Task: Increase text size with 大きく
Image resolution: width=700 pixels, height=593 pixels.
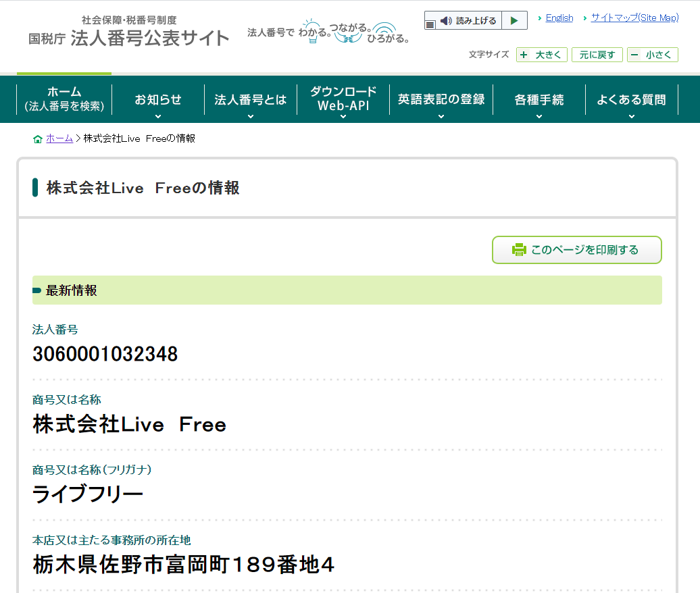Action: 541,55
